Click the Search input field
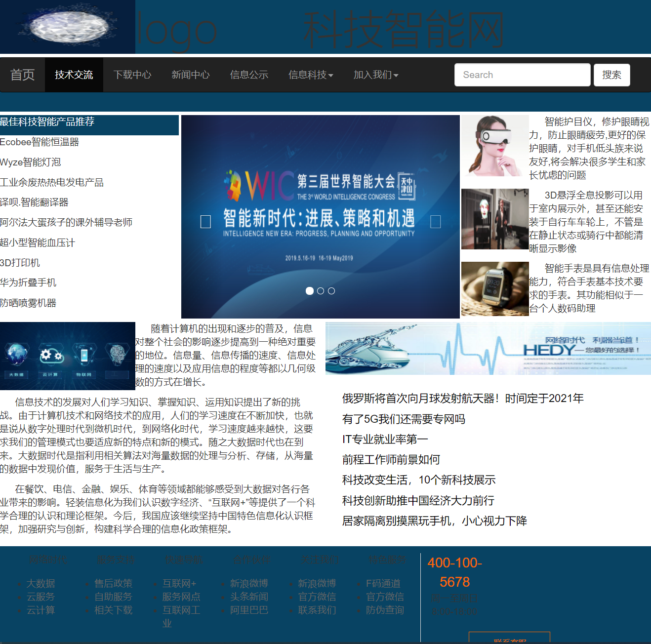This screenshot has width=651, height=644. point(523,75)
